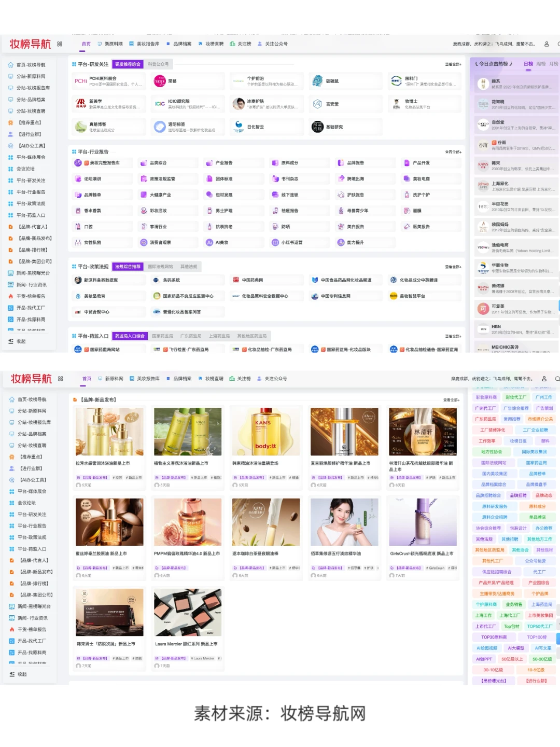The width and height of the screenshot is (560, 747).
Task: Click the 产业报告 category icon
Action: [x=209, y=163]
